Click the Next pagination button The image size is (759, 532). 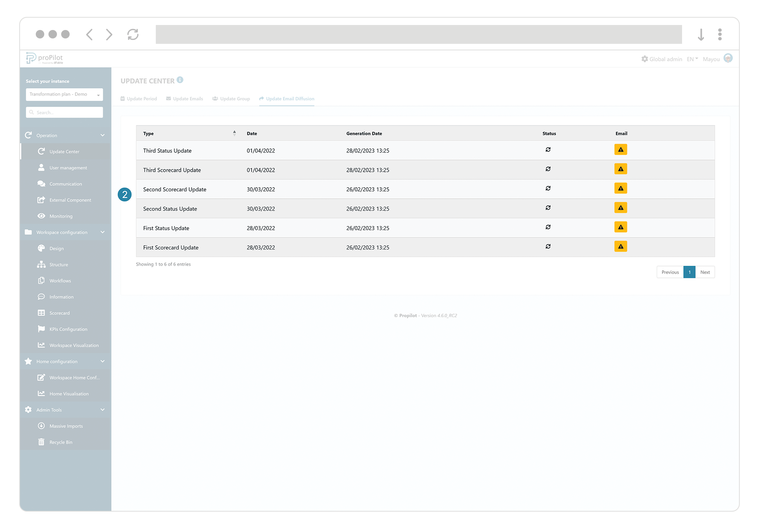(x=705, y=272)
